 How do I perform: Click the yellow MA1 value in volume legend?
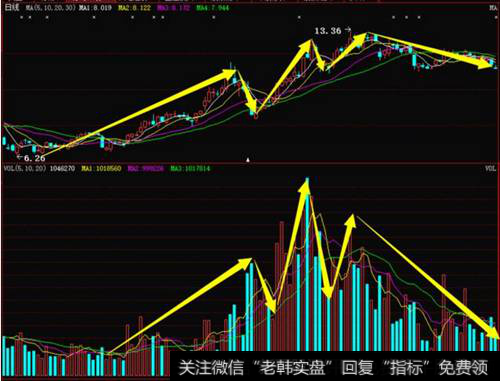pos(101,168)
